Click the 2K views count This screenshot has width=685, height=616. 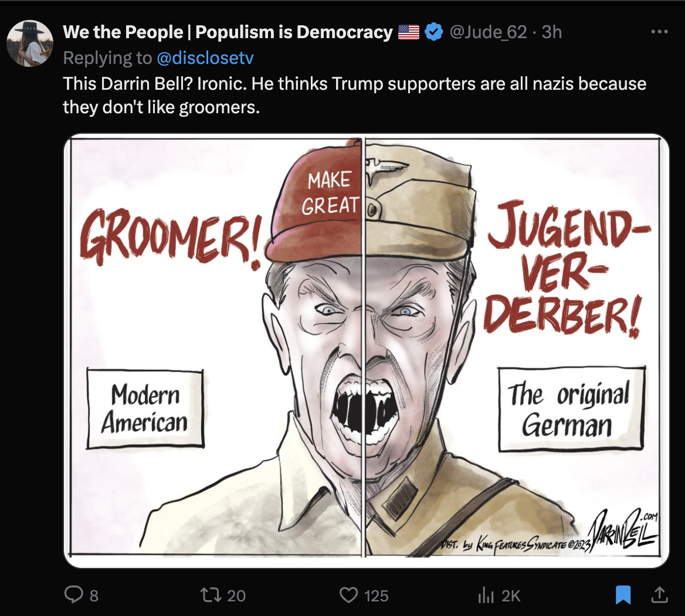511,595
